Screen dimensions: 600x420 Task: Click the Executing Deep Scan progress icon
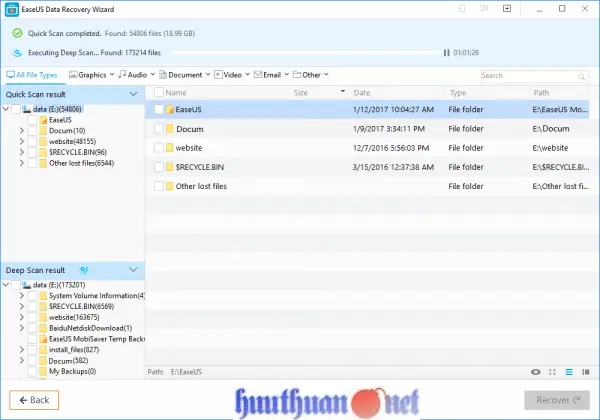click(17, 53)
